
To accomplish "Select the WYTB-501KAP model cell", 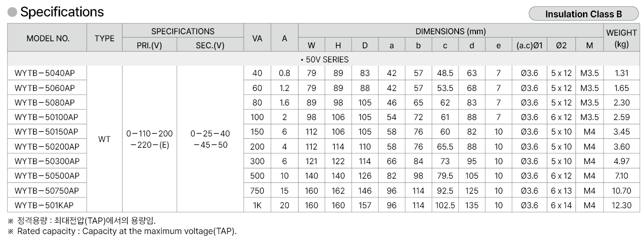I will click(x=44, y=205).
